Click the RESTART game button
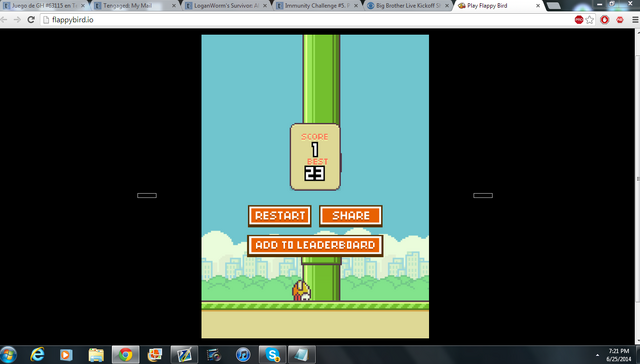This screenshot has height=364, width=640. click(x=280, y=215)
